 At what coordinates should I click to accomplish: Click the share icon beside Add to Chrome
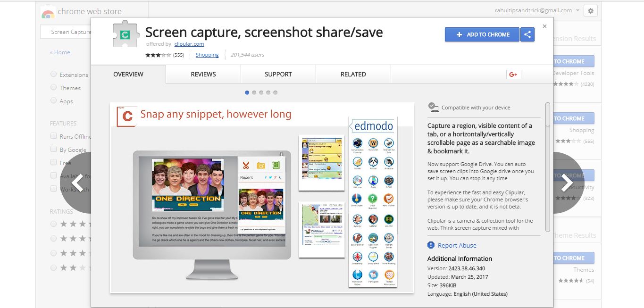527,34
